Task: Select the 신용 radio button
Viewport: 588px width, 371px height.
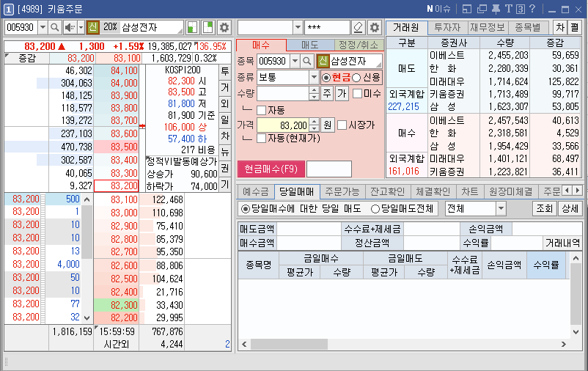Action: tap(356, 78)
